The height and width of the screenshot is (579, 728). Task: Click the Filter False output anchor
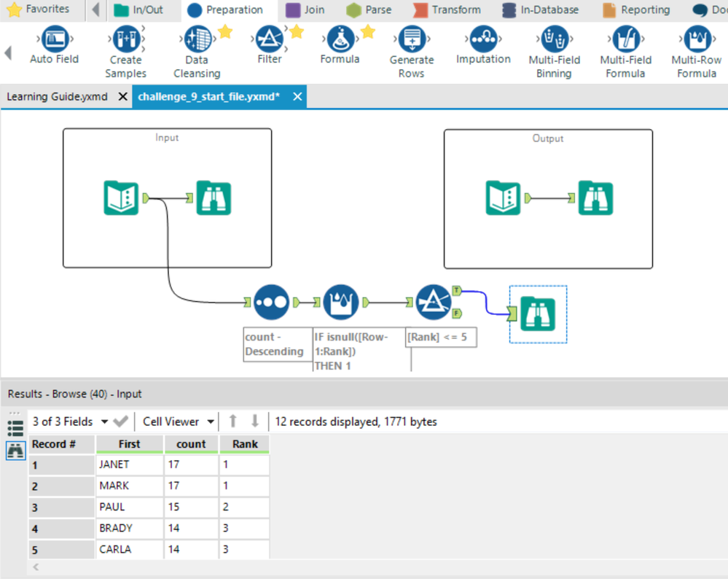coord(457,314)
